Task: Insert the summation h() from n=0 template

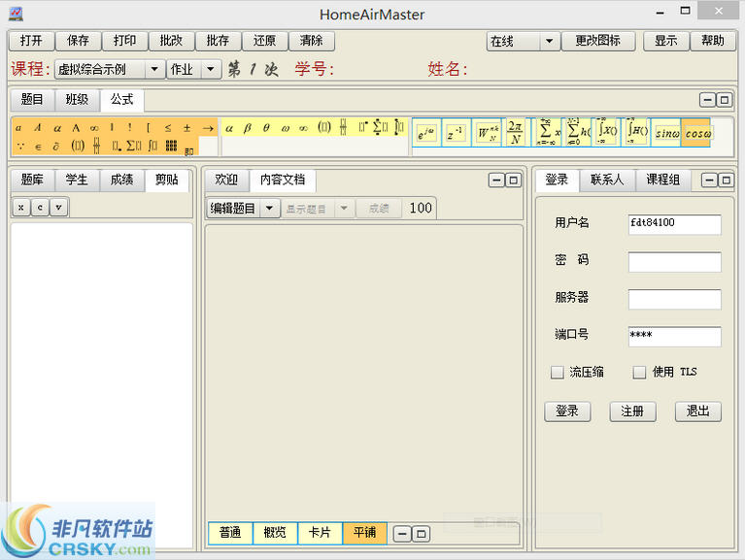Action: click(x=578, y=133)
